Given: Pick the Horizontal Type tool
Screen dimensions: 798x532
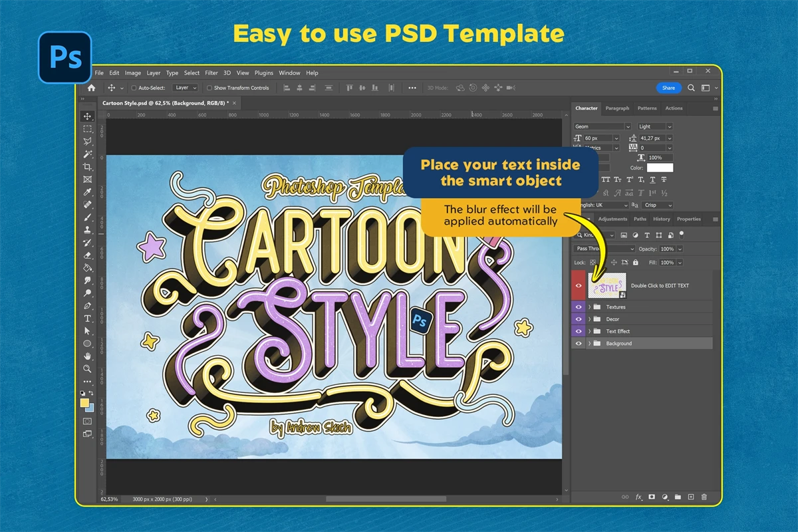Looking at the screenshot, I should click(87, 319).
